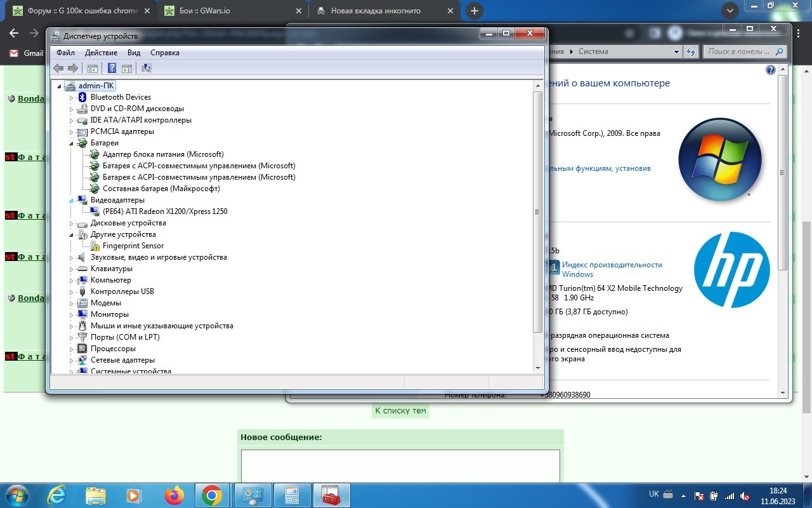Expand the Bluetooth Devices node

72,97
